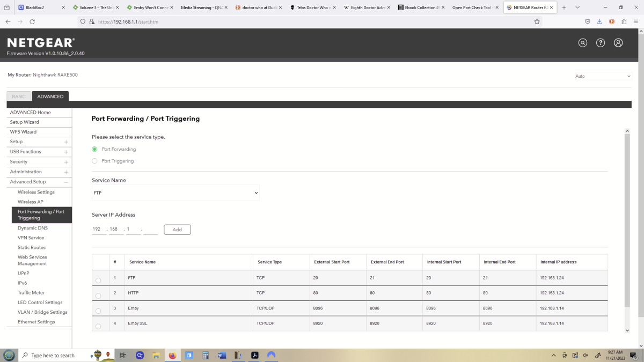The height and width of the screenshot is (362, 644).
Task: Open File Explorer from the taskbar
Action: 156,355
